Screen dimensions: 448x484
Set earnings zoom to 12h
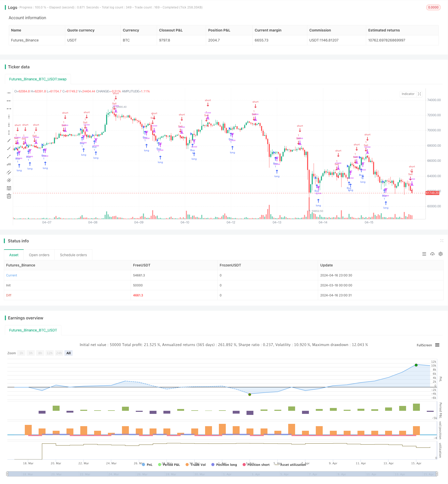pos(50,353)
